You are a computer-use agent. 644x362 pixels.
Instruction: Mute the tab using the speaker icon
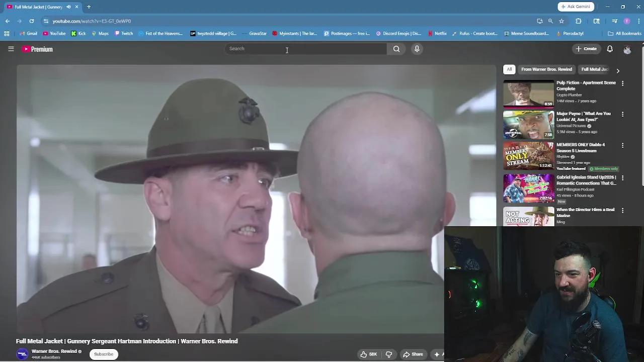coord(68,7)
